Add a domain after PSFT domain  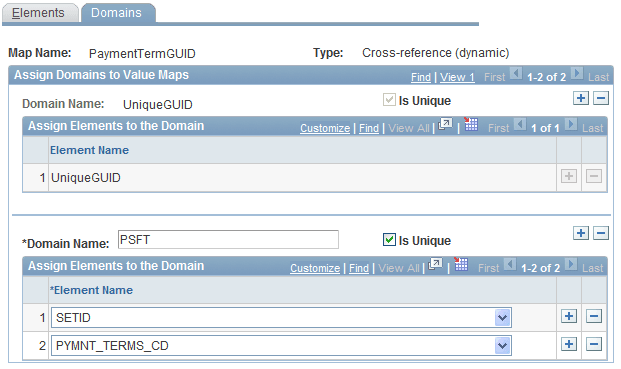[x=581, y=233]
